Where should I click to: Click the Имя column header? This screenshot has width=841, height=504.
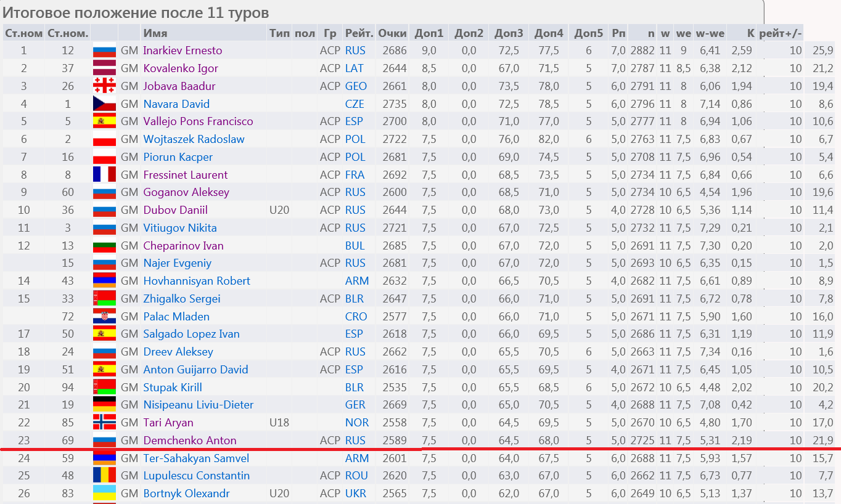tap(155, 33)
